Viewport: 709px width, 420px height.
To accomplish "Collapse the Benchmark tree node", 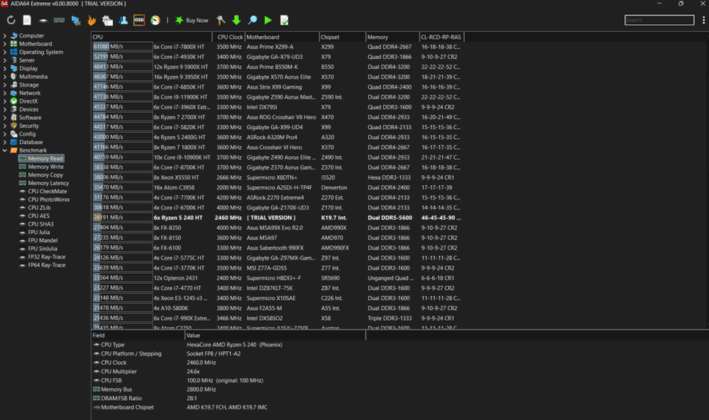I will click(5, 150).
